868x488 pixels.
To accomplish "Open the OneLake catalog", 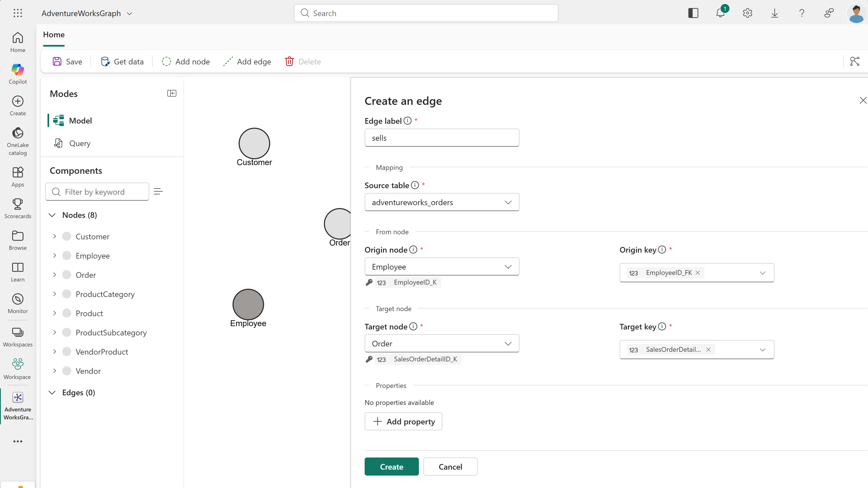I will pos(18,141).
